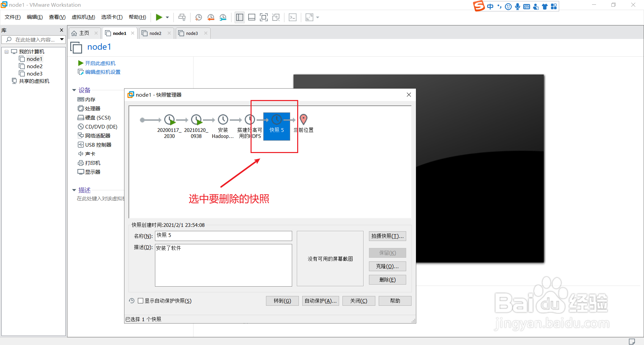Expand the play button dropdown arrow
This screenshot has height=345, width=644.
pyautogui.click(x=167, y=17)
